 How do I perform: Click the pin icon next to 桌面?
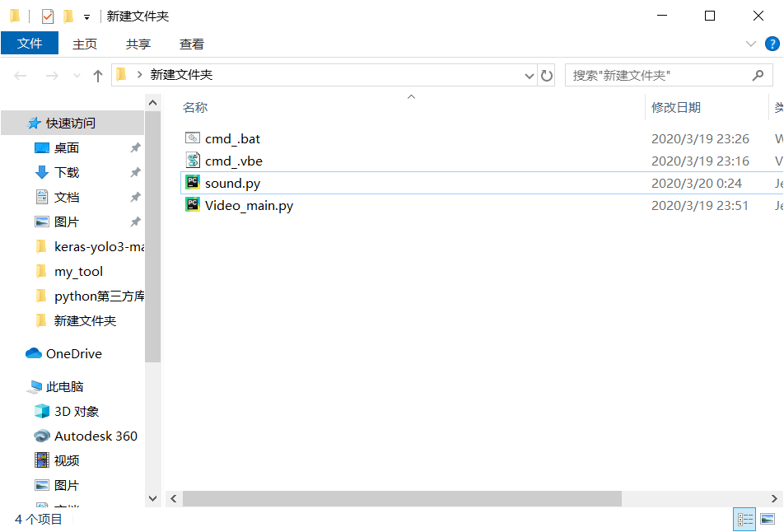tap(136, 147)
